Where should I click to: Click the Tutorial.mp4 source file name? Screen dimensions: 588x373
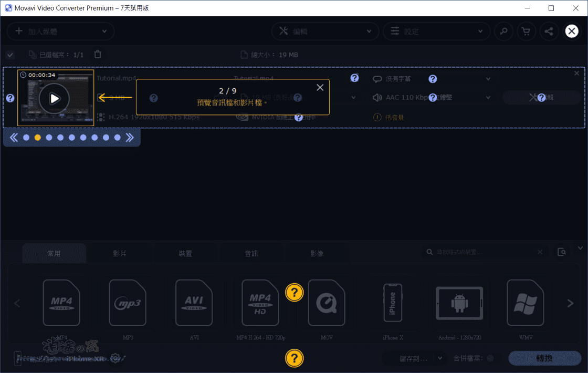click(x=116, y=78)
